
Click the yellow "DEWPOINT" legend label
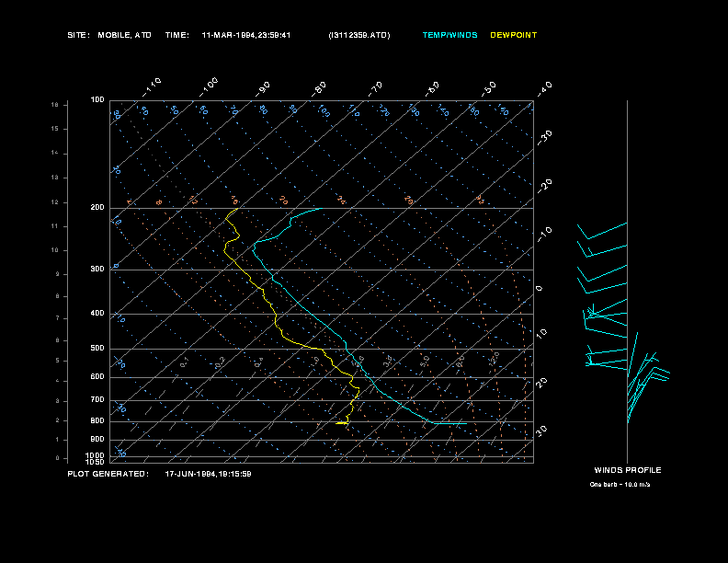(x=514, y=35)
